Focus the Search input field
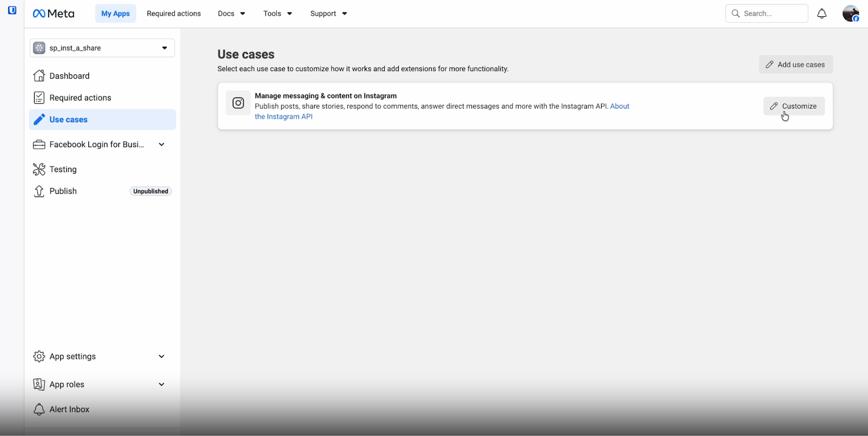 click(x=767, y=14)
